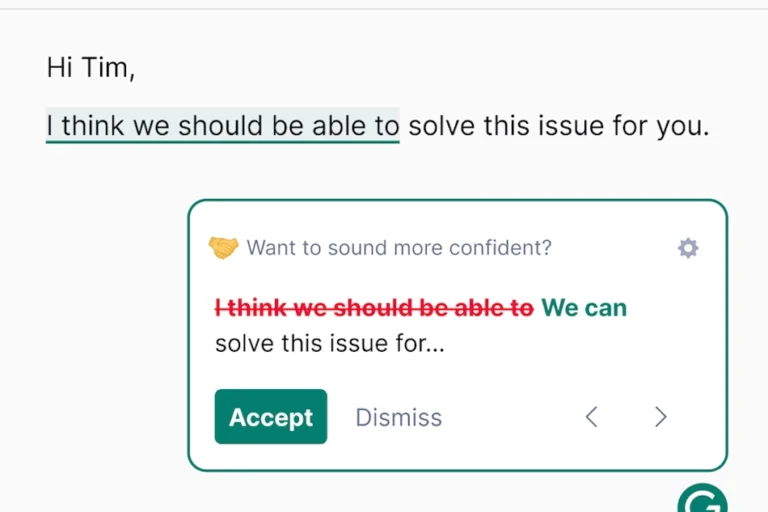Viewport: 768px width, 512px height.
Task: Click the handshake emoji icon
Action: [223, 247]
